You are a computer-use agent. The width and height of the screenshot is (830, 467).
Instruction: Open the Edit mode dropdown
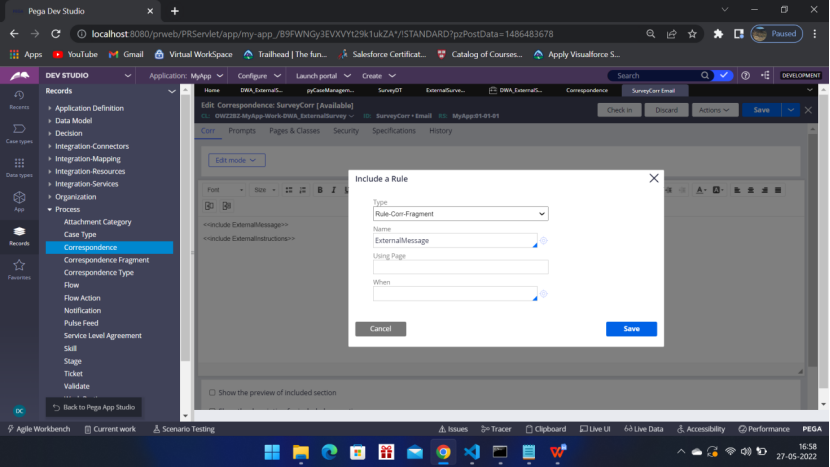click(237, 160)
